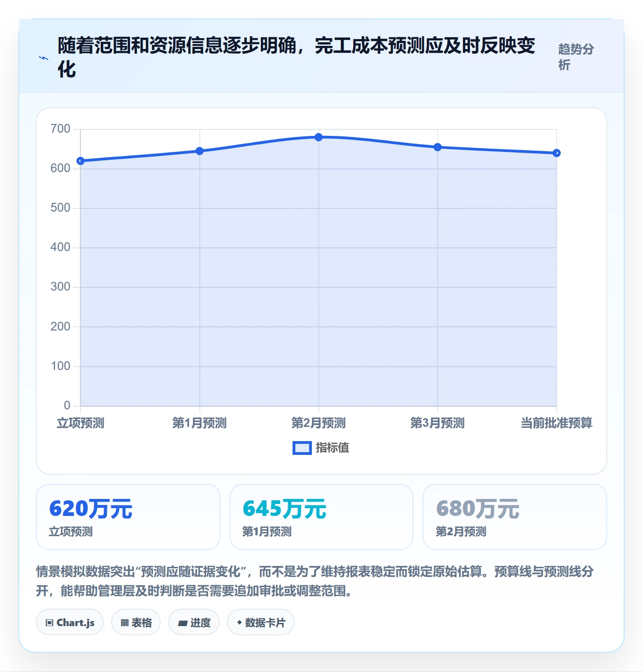Click the lightning bolt icon beside the title
Viewport: 643px width, 672px height.
(44, 58)
